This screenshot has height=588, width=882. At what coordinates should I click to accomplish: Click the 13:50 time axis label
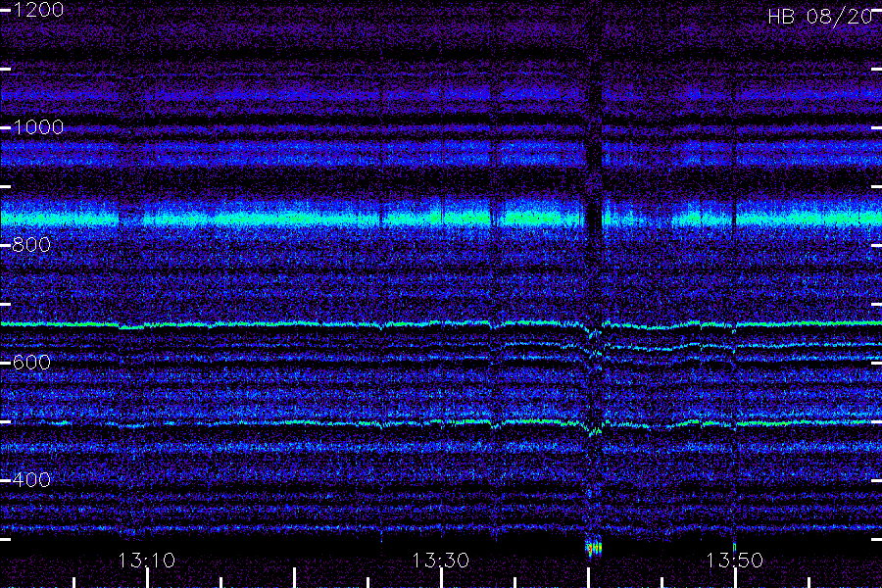[x=735, y=561]
